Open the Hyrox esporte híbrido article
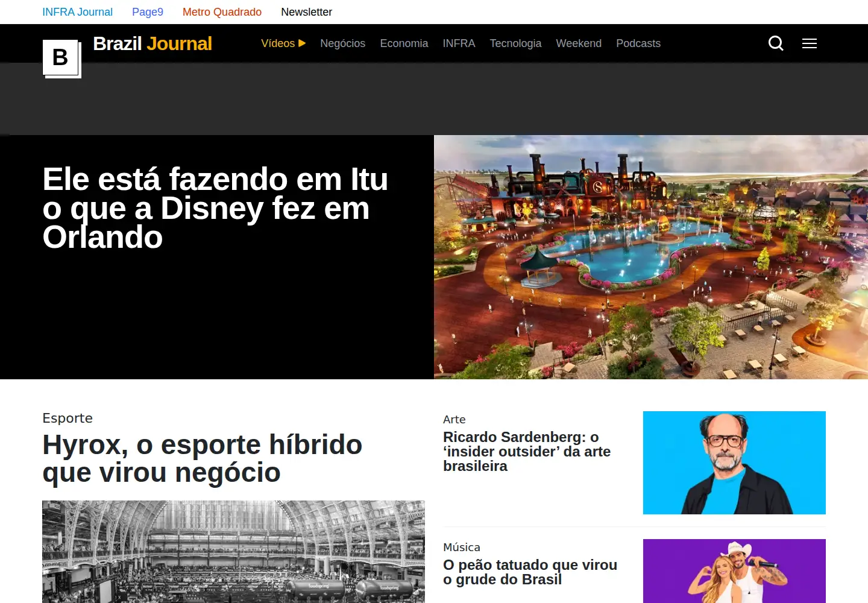 202,458
